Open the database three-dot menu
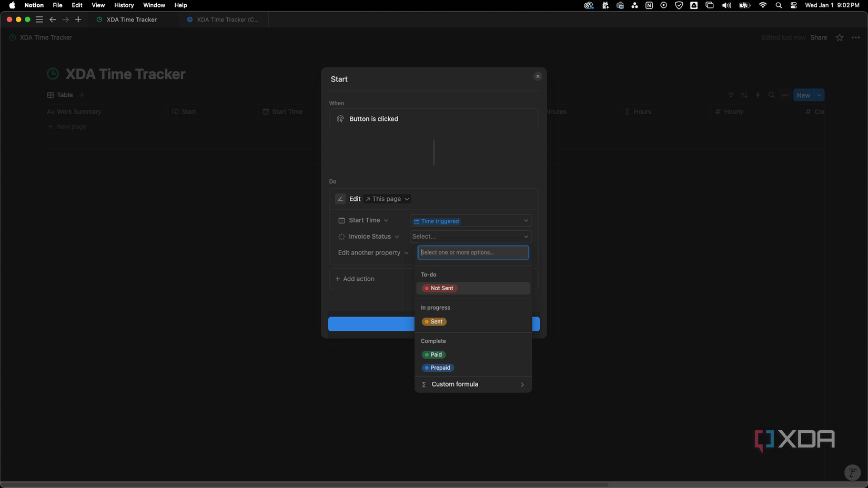 click(x=785, y=95)
